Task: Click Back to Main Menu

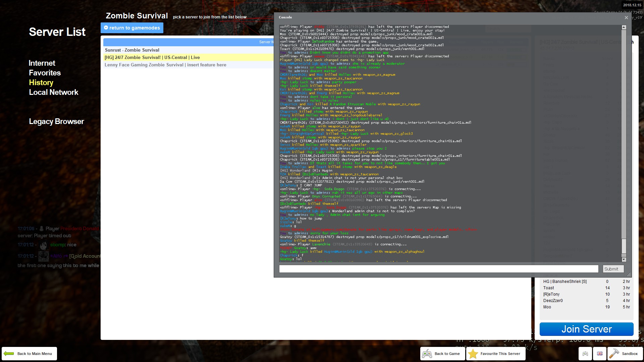Action: (29, 354)
